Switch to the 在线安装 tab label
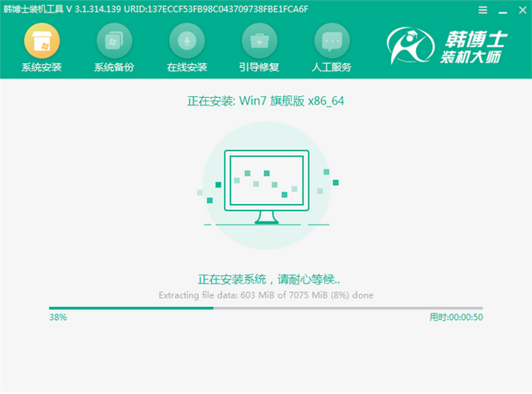This screenshot has height=394, width=532. pos(186,67)
